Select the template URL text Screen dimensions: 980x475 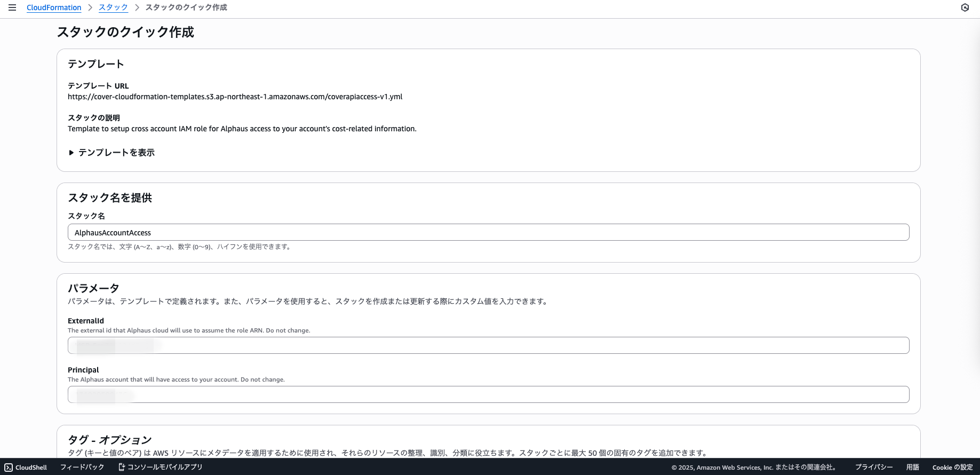tap(235, 97)
